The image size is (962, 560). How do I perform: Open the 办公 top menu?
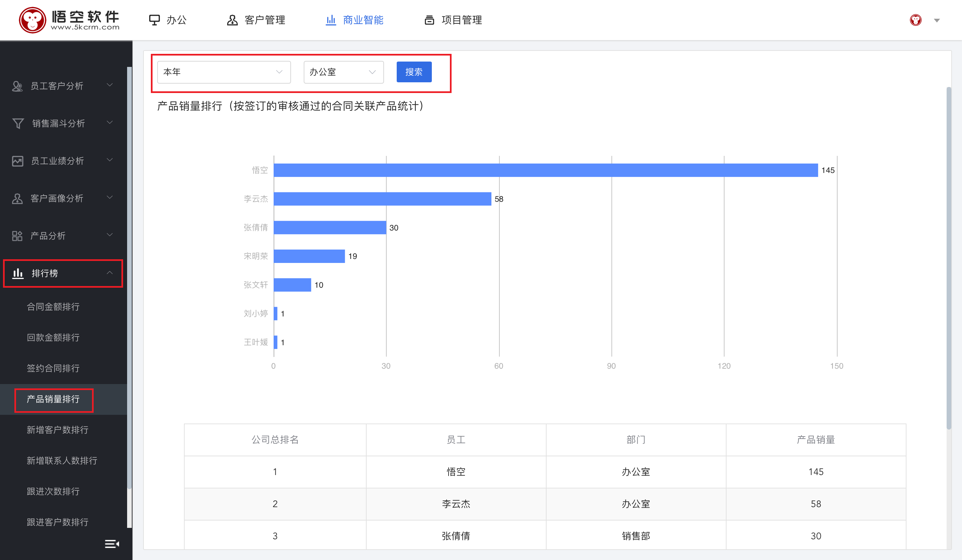pyautogui.click(x=168, y=20)
